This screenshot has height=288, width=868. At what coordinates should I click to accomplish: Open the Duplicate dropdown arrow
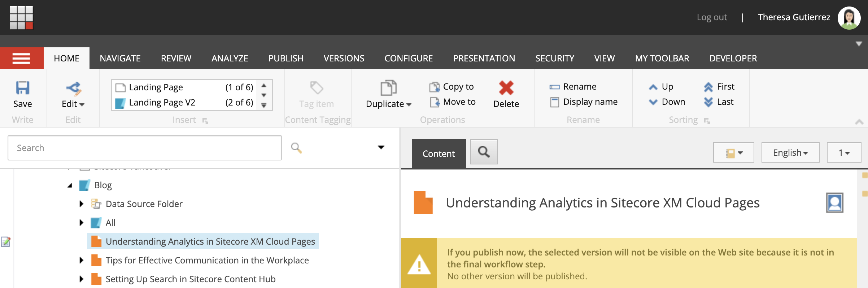(409, 104)
